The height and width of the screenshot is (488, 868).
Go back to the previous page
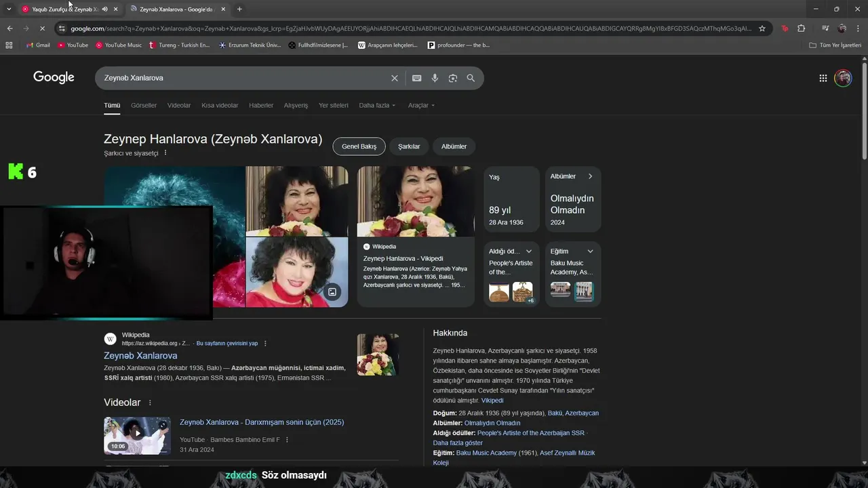pyautogui.click(x=9, y=28)
